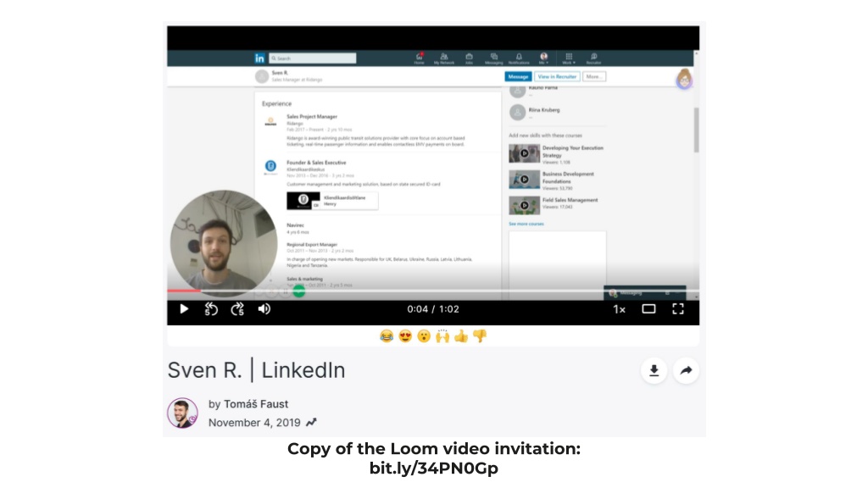Click the November 4, 2019 date
This screenshot has width=868, height=488.
pos(254,423)
